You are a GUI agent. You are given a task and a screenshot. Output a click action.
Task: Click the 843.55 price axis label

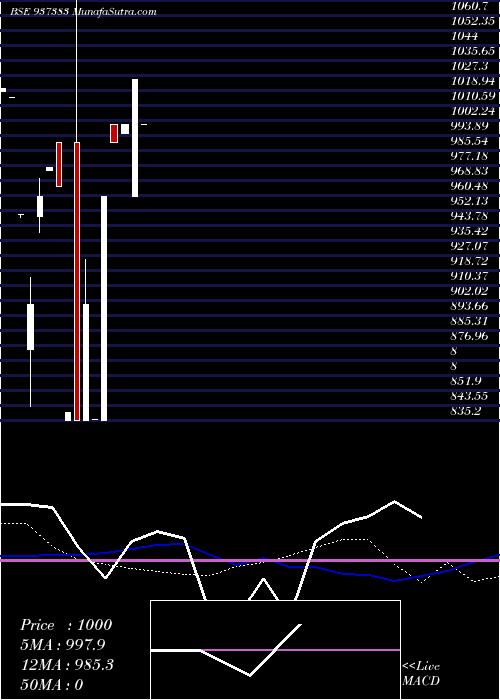[469, 396]
